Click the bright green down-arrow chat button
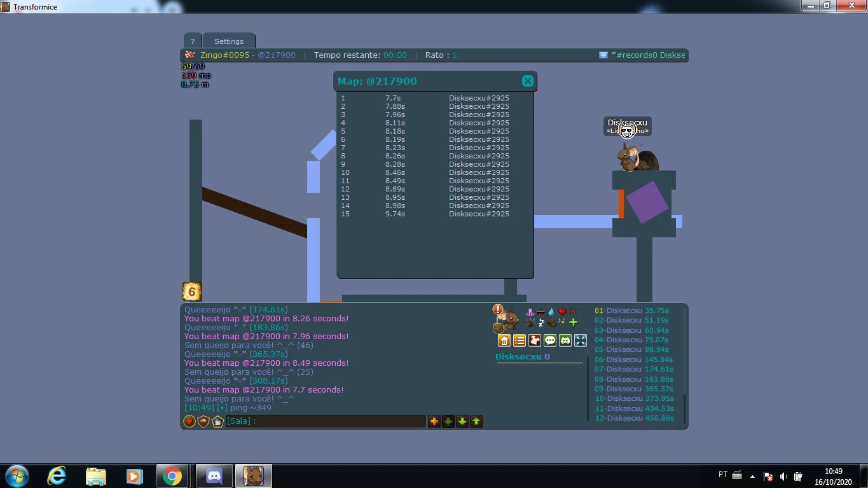This screenshot has height=488, width=868. pyautogui.click(x=462, y=421)
